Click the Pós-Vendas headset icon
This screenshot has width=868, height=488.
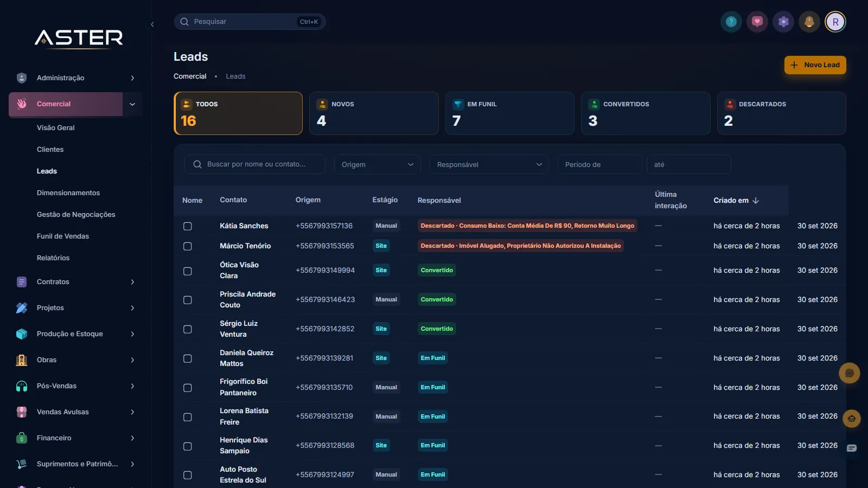(22, 386)
